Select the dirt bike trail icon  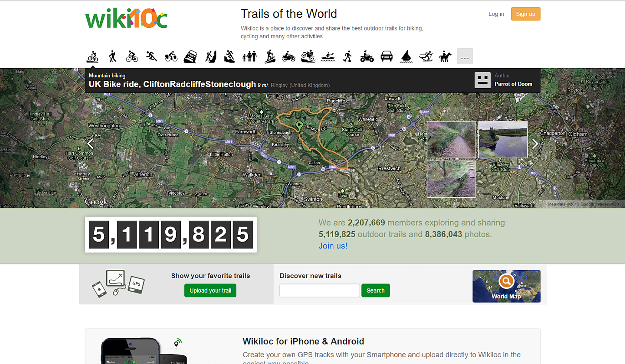coord(308,56)
